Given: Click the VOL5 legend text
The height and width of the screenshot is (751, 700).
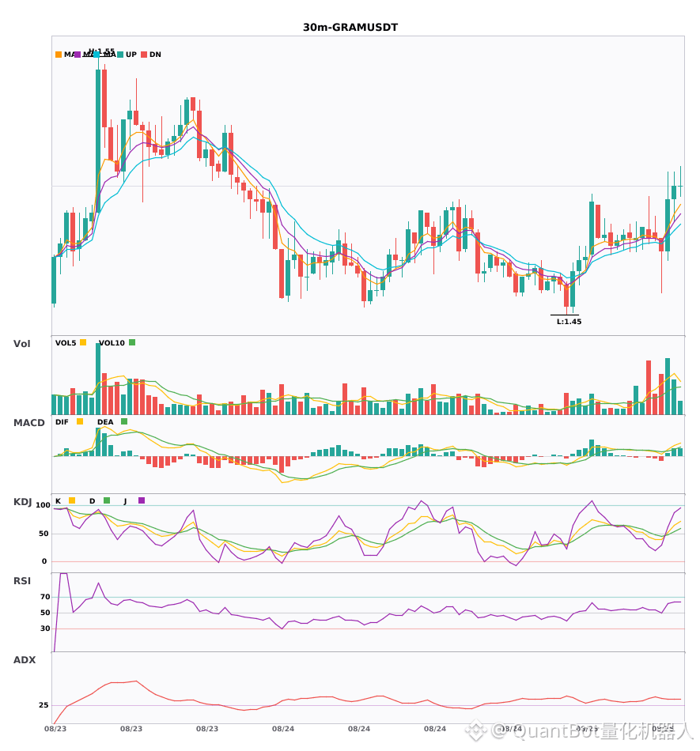Looking at the screenshot, I should tap(66, 343).
